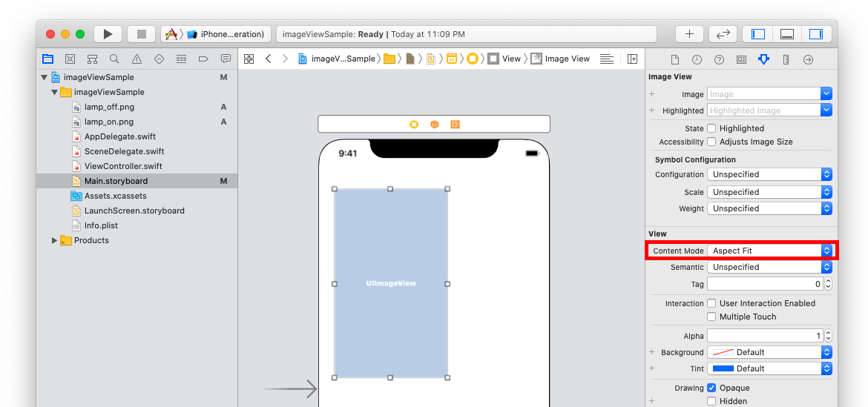Screen dimensions: 868x407
Task: Open Tint color Default picker
Action: 769,368
